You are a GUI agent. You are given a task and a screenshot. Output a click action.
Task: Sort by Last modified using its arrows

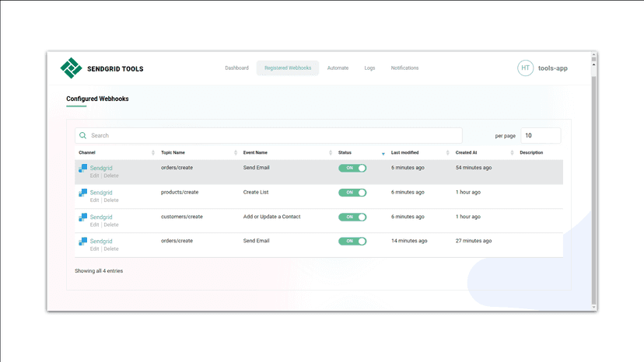[448, 153]
